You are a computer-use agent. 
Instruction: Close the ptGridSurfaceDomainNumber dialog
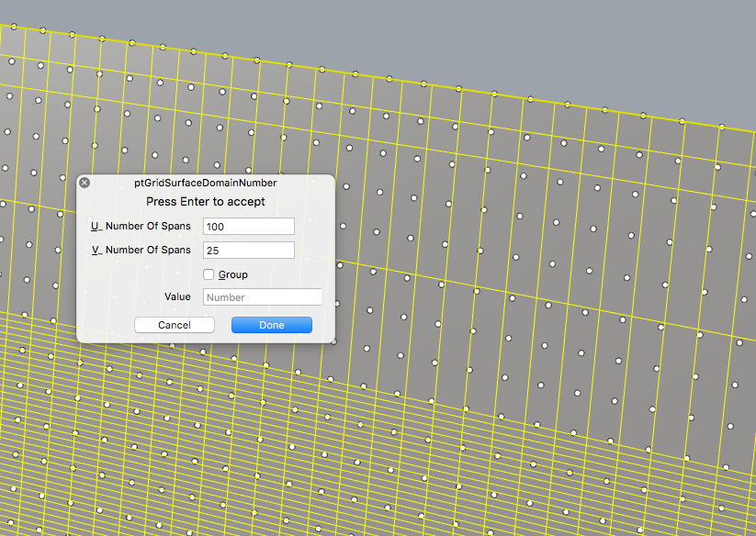point(85,182)
